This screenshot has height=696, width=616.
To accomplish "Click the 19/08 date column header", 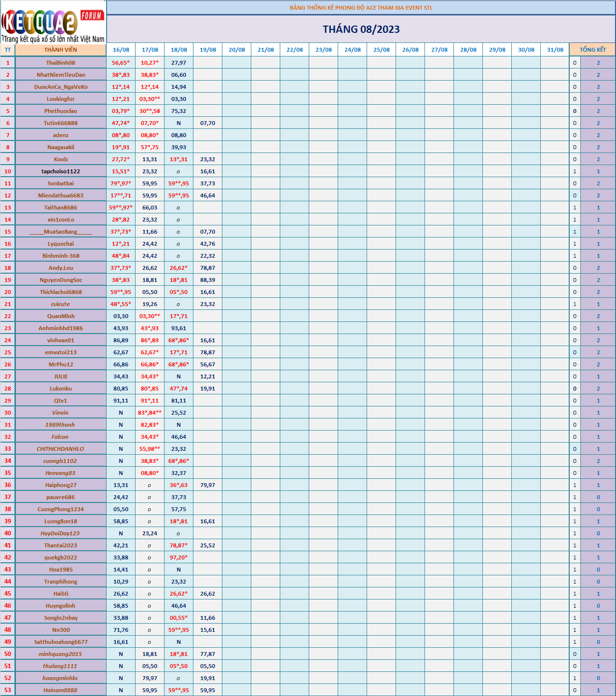I will point(208,50).
